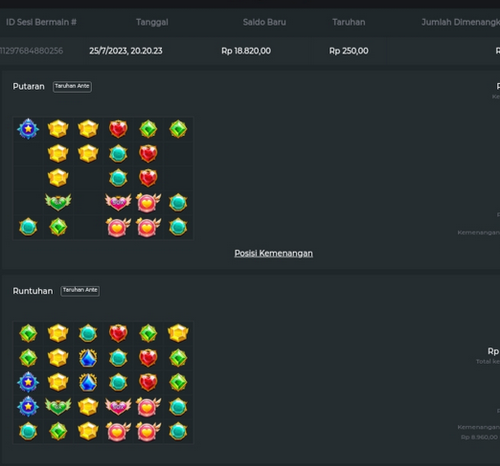
Task: Open the Posisi Kemenangan link
Action: pos(273,253)
